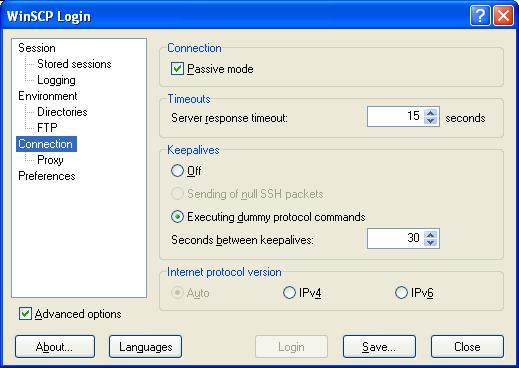519x368 pixels.
Task: Choose IPv4 protocol version
Action: (x=289, y=293)
